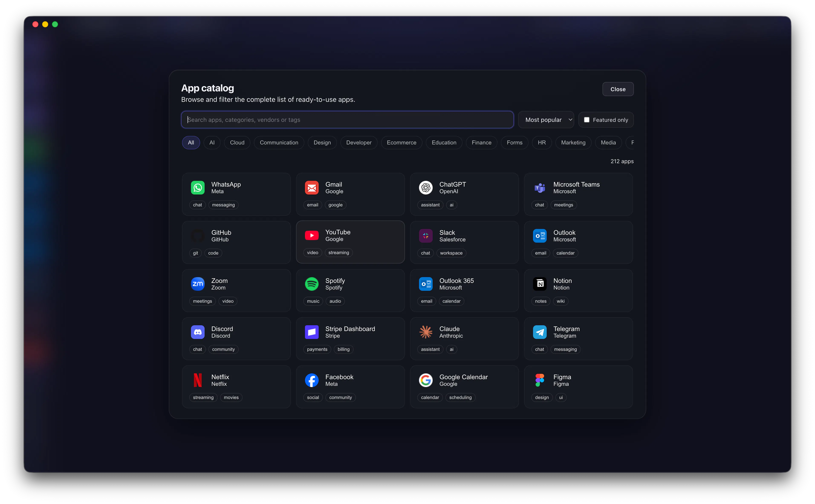
Task: Filter by the Cloud category
Action: tap(237, 142)
